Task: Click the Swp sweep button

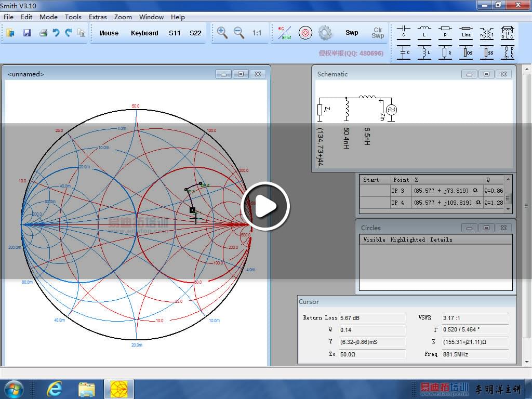Action: click(x=352, y=33)
